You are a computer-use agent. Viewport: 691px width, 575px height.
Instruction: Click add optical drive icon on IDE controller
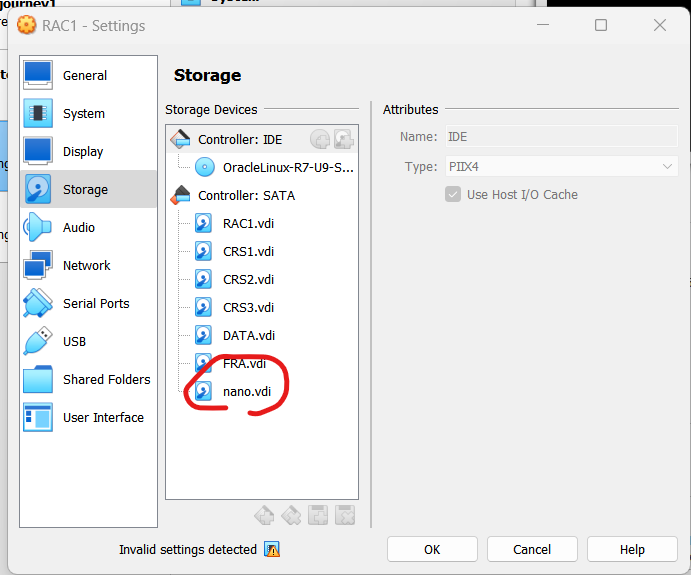(x=320, y=139)
